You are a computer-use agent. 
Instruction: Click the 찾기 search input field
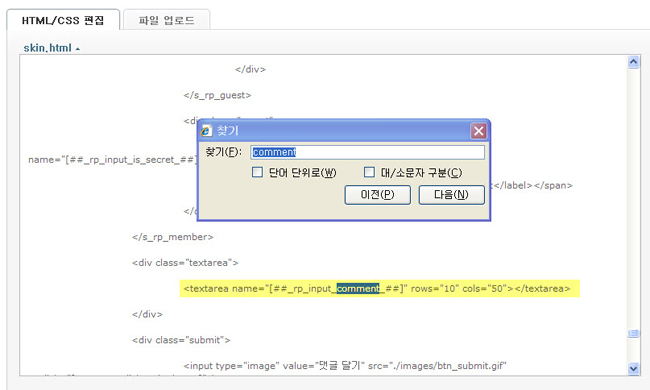[367, 152]
